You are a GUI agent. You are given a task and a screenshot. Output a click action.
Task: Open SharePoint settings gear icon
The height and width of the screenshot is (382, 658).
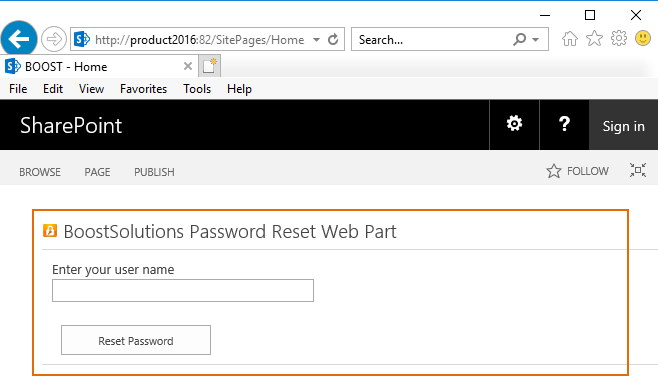tap(514, 124)
